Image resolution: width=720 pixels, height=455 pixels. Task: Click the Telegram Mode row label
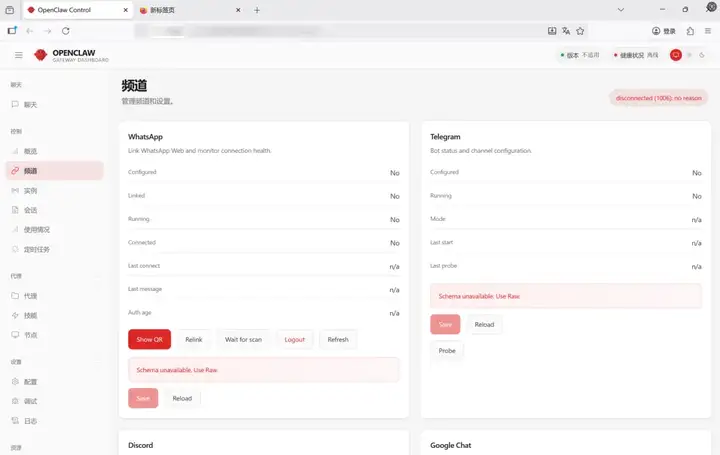[438, 219]
